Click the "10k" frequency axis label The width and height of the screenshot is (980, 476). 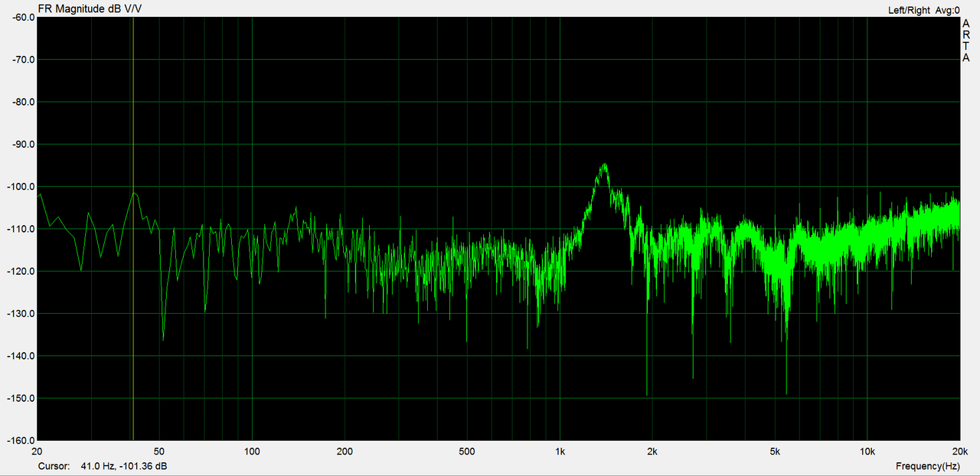point(867,451)
